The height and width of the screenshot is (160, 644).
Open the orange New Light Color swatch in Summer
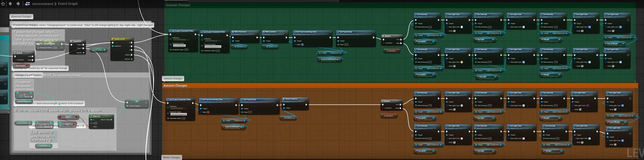pyautogui.click(x=462, y=62)
